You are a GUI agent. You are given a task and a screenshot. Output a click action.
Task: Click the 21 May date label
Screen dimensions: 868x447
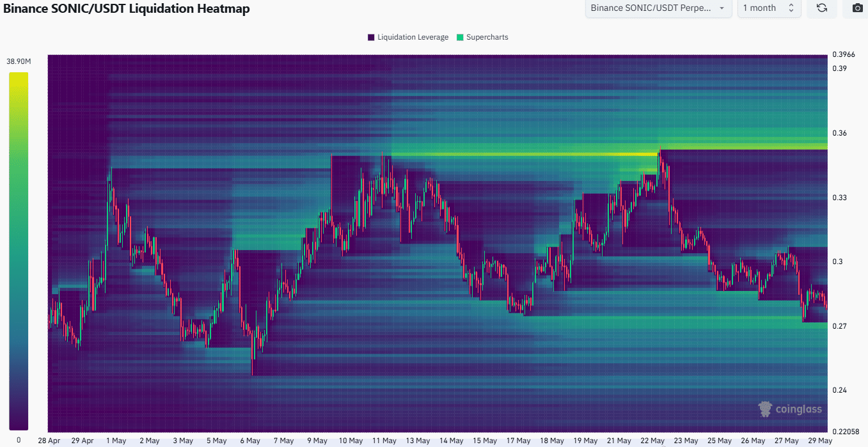click(x=619, y=441)
